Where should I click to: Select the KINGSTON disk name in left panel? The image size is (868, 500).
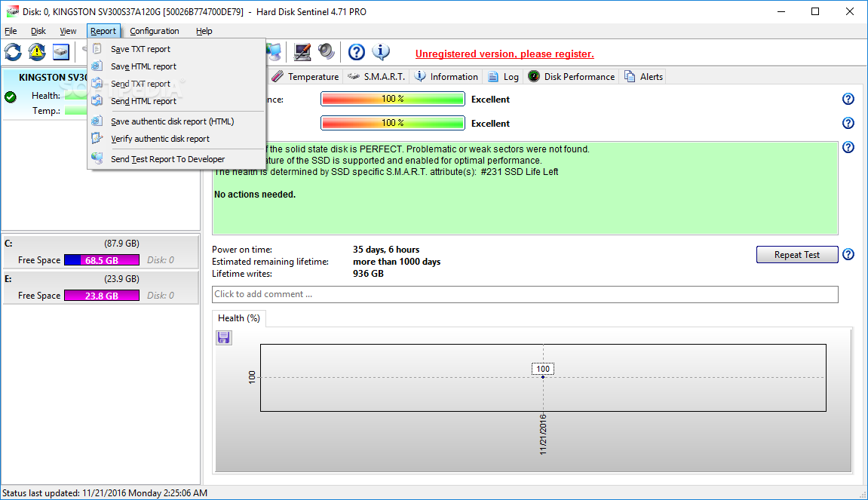[x=53, y=78]
